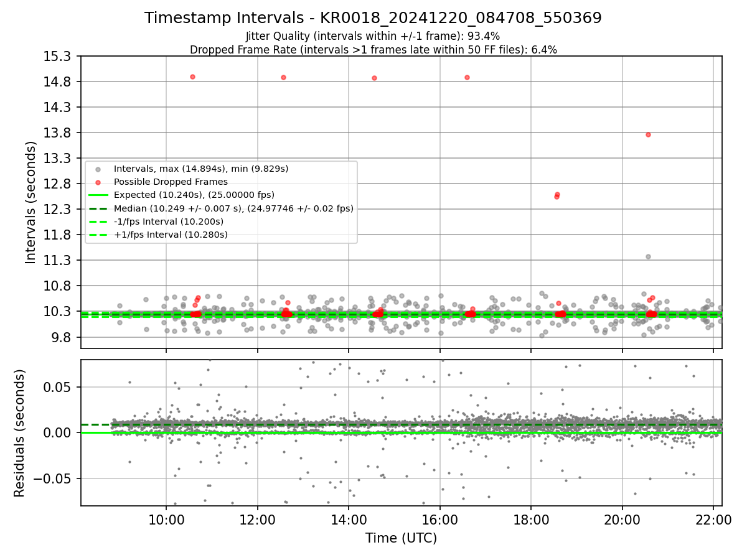Click the '14:00' time tick label
The height and width of the screenshot is (560, 747).
point(349,520)
